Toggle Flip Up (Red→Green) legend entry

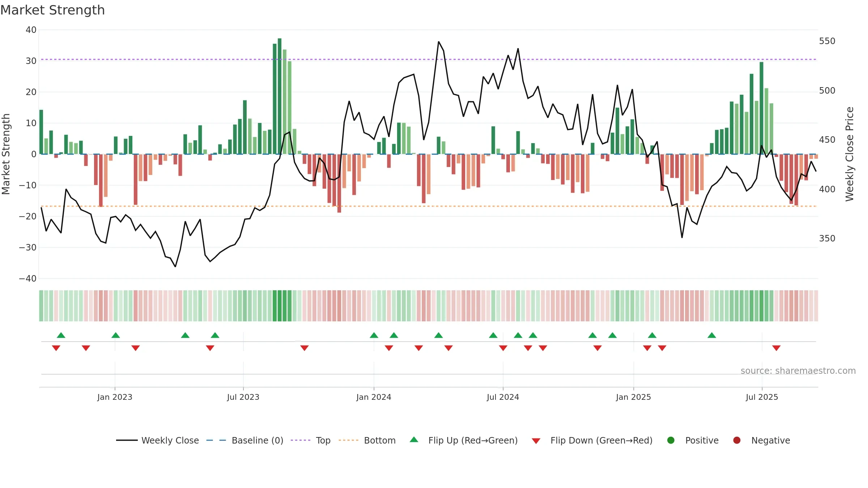(x=464, y=440)
